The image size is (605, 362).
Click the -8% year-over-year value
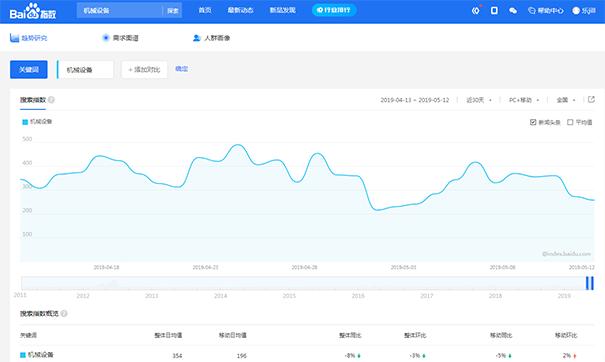click(350, 355)
